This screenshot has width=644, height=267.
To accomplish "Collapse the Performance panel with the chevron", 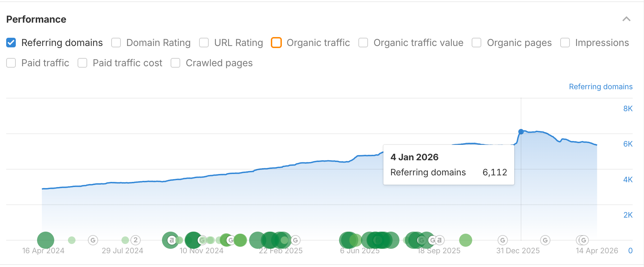I will (626, 19).
